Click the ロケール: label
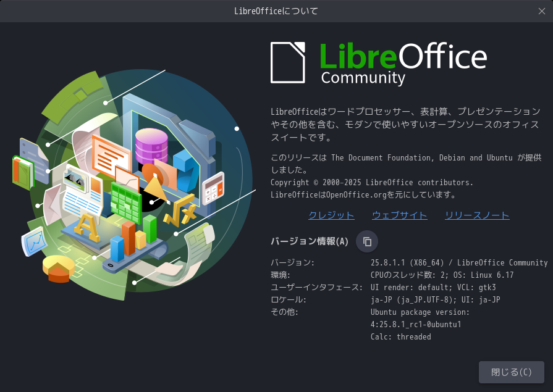The image size is (553, 392). tap(288, 299)
